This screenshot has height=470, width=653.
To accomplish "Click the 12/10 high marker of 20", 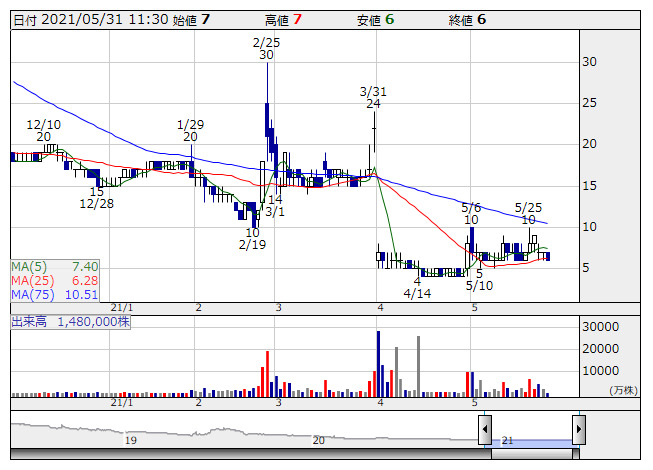I will [44, 130].
